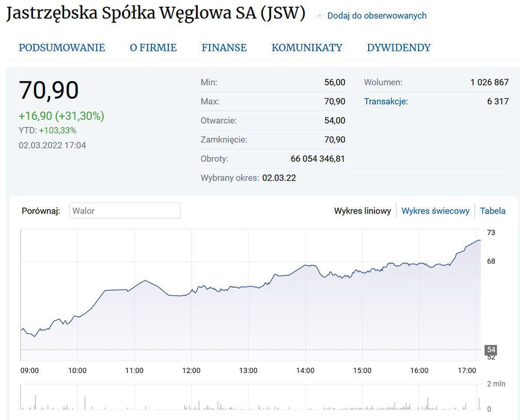Click the chart's final peak near 17:00

point(479,240)
